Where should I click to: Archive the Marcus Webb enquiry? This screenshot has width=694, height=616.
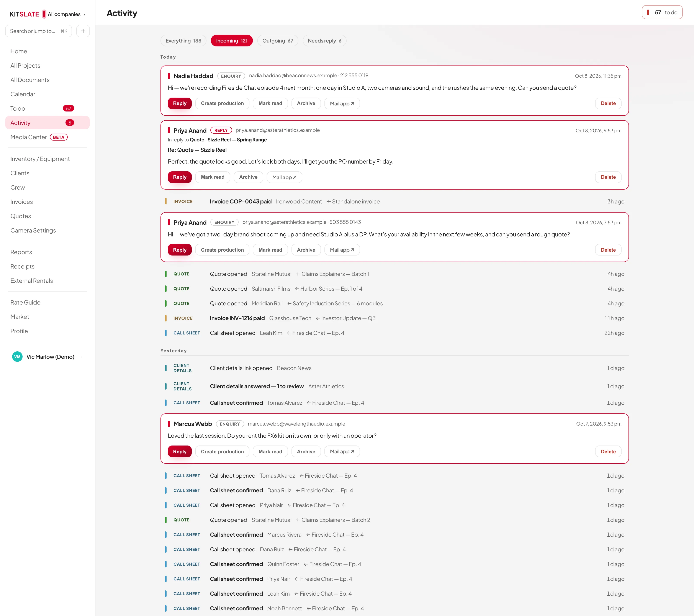coord(306,451)
